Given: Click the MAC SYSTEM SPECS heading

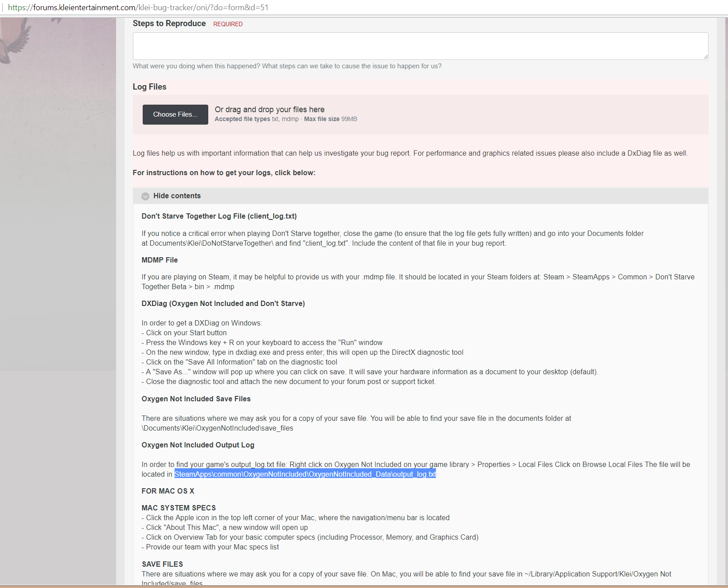Looking at the screenshot, I should [179, 508].
